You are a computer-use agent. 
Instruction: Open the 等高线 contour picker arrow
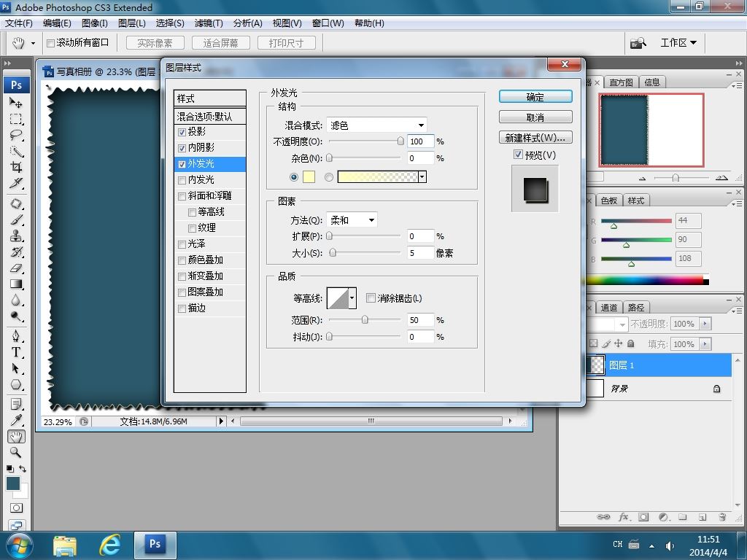(352, 298)
